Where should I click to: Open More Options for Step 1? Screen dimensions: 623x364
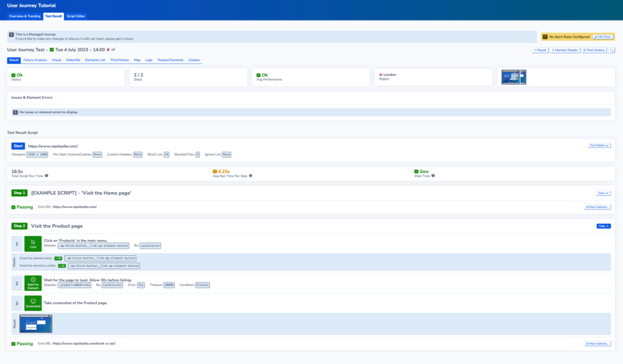click(597, 207)
